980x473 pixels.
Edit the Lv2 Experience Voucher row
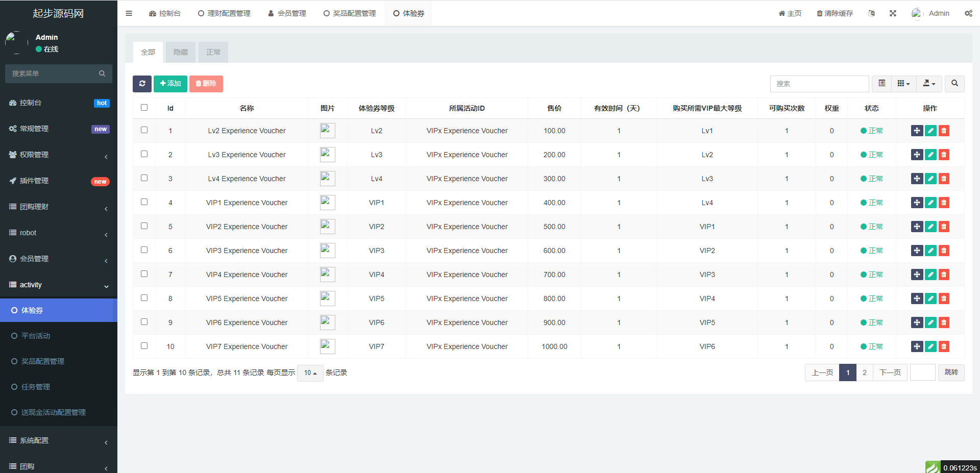[930, 131]
